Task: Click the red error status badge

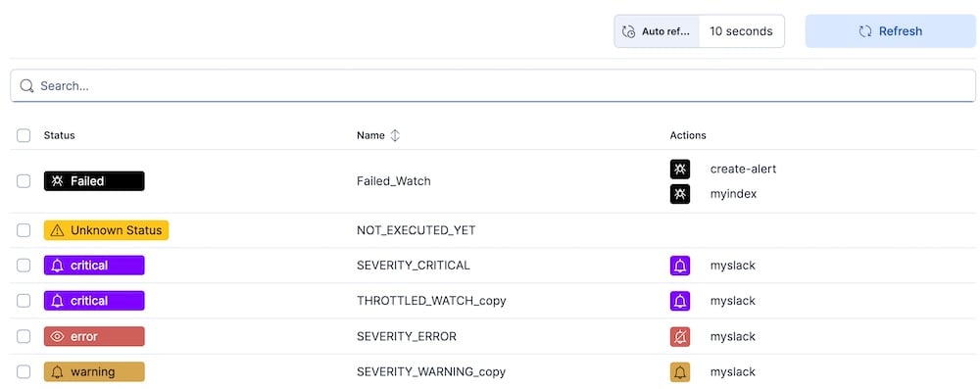Action: [x=94, y=336]
